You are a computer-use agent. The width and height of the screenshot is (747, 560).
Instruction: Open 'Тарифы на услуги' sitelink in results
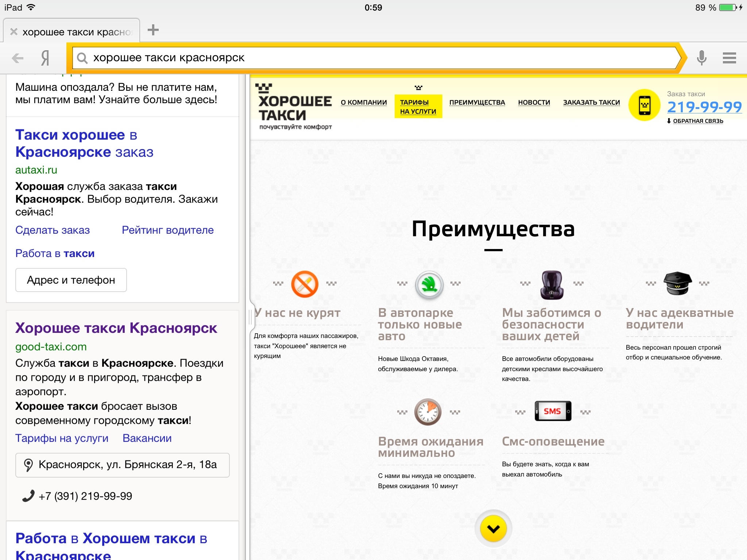pyautogui.click(x=62, y=438)
